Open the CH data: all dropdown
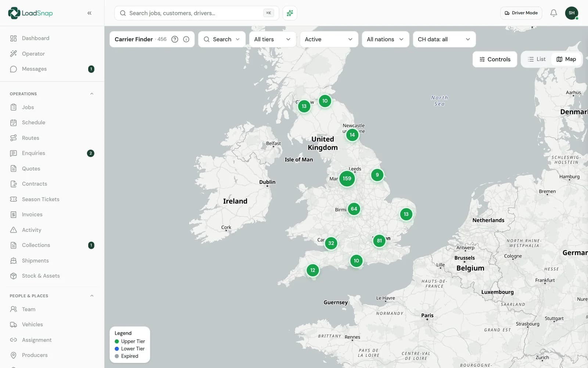Viewport: 588px width, 368px height. (444, 39)
